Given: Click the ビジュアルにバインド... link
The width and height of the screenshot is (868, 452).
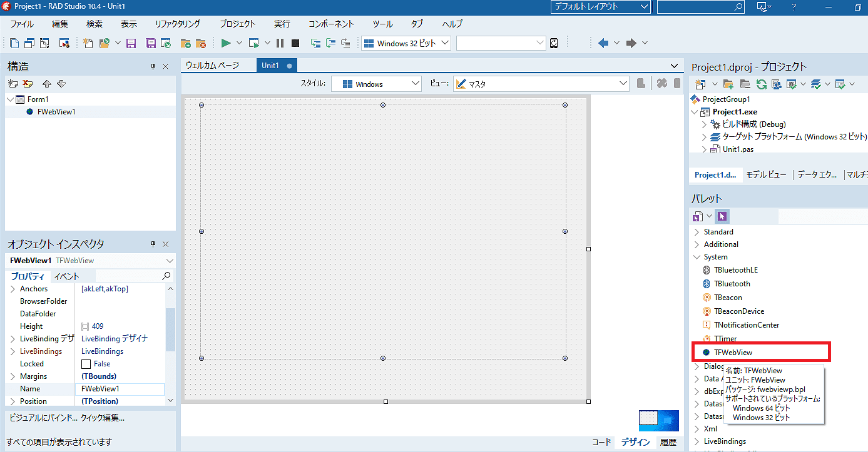Looking at the screenshot, I should pos(43,418).
